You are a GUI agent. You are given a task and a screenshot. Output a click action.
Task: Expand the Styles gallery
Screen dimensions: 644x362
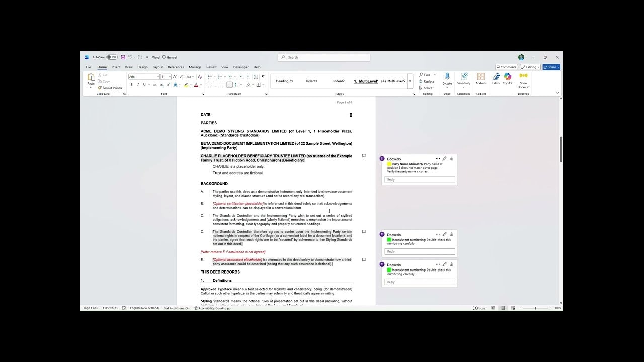pos(410,81)
